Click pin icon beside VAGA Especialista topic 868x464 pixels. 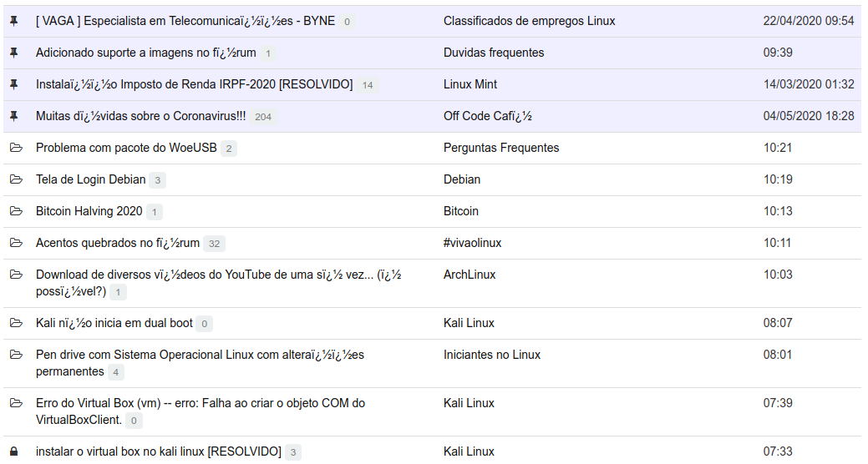(x=14, y=21)
